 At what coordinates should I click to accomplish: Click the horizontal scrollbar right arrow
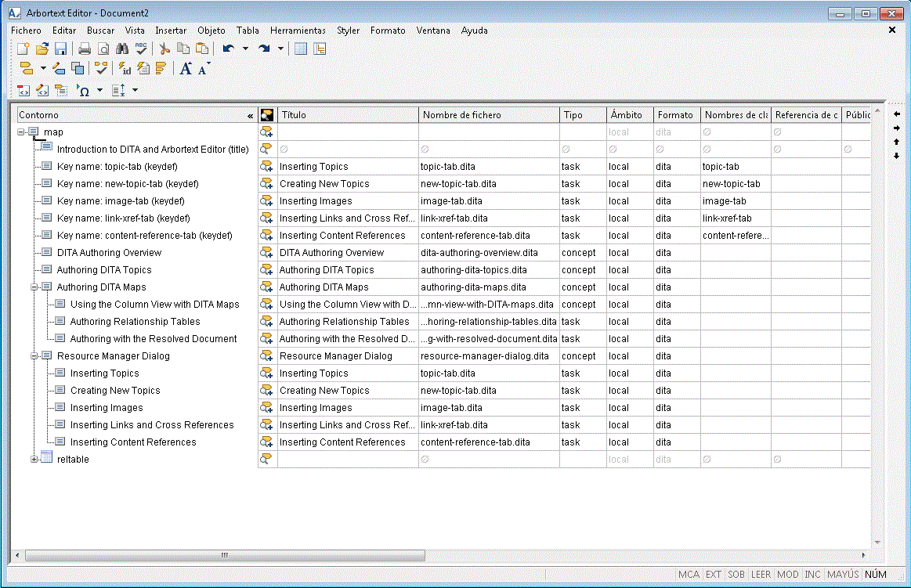[x=863, y=555]
